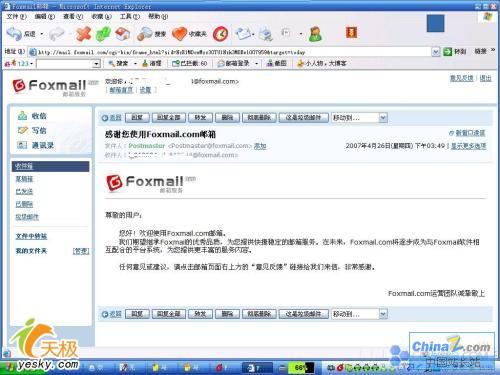Click the top Reply button
The height and width of the screenshot is (375, 500).
pyautogui.click(x=137, y=118)
